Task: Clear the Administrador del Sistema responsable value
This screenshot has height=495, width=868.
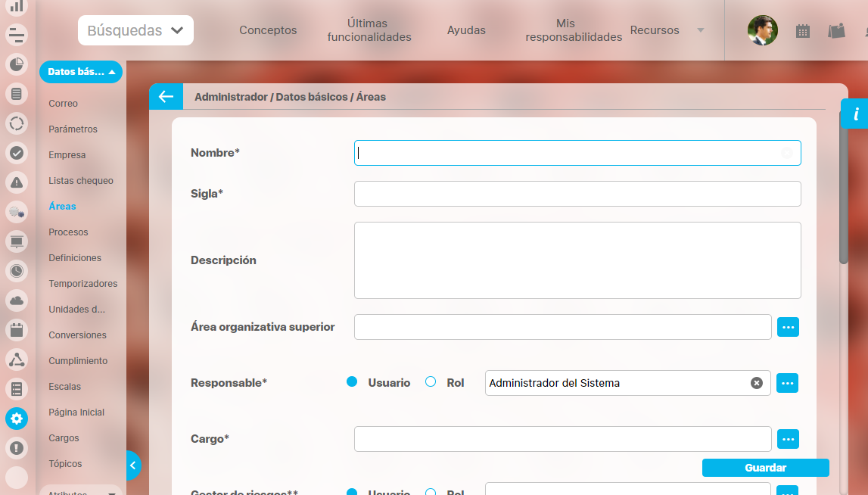Action: click(756, 383)
